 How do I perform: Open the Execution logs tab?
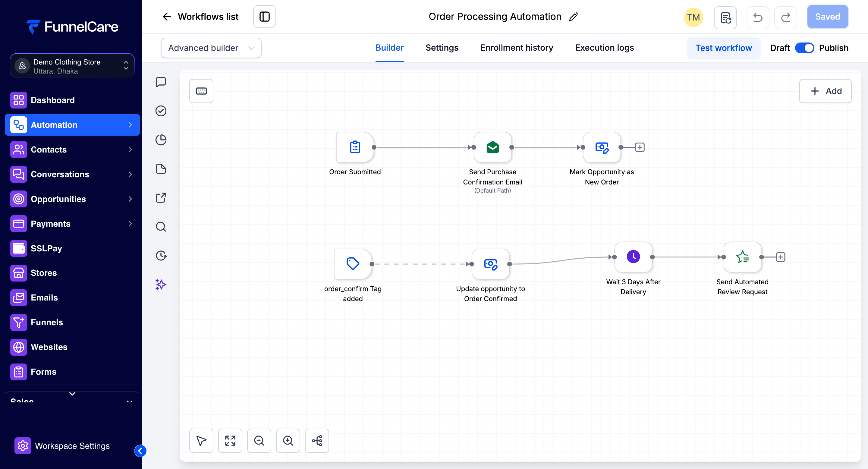(605, 48)
